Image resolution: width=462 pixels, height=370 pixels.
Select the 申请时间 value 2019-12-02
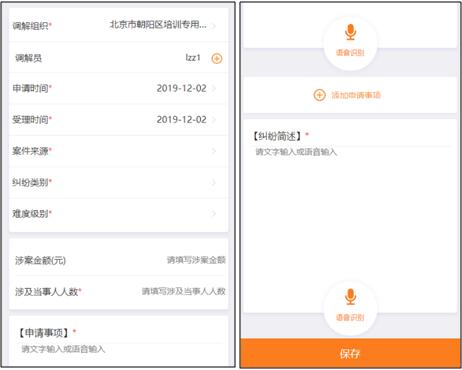point(182,88)
